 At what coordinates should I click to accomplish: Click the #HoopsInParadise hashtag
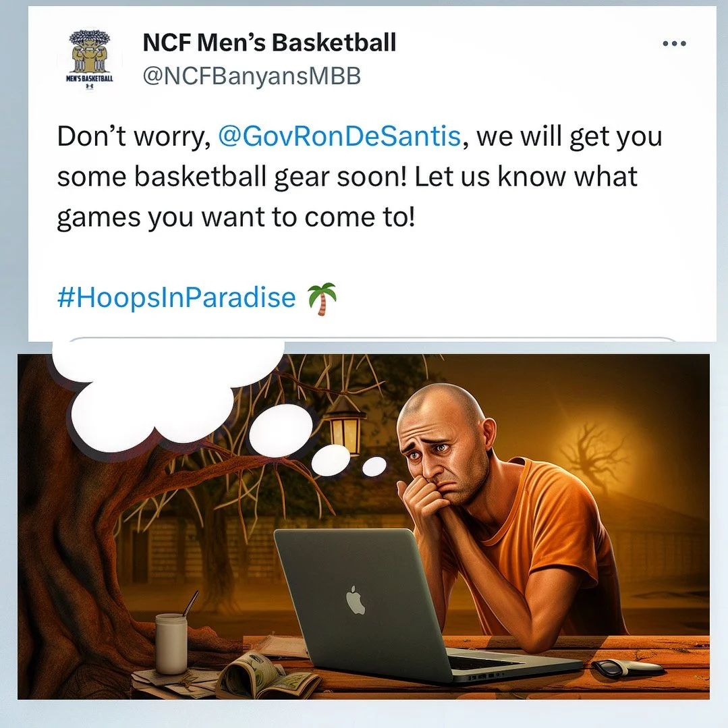pyautogui.click(x=176, y=297)
